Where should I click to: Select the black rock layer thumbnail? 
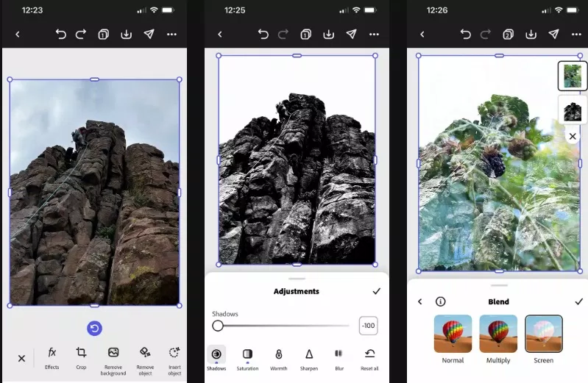573,110
